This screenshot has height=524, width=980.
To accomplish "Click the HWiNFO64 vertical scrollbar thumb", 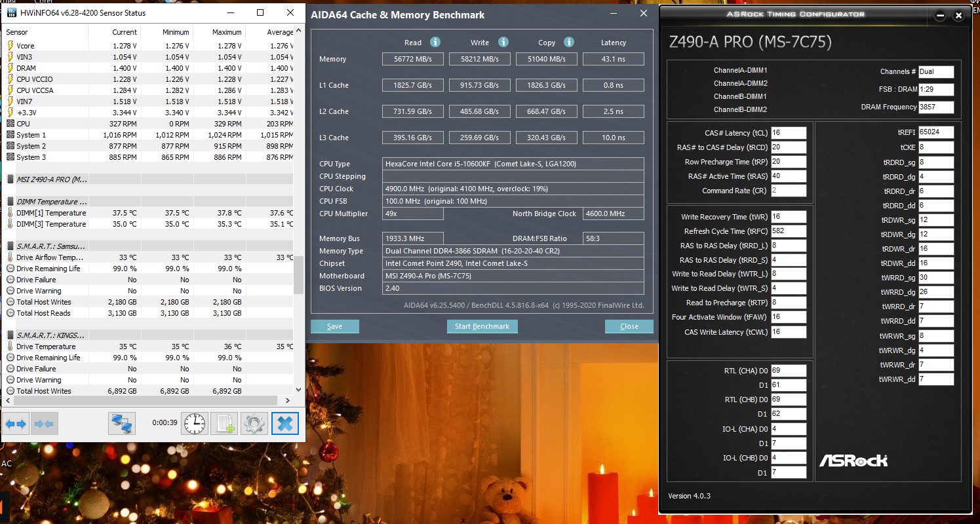I will point(300,275).
